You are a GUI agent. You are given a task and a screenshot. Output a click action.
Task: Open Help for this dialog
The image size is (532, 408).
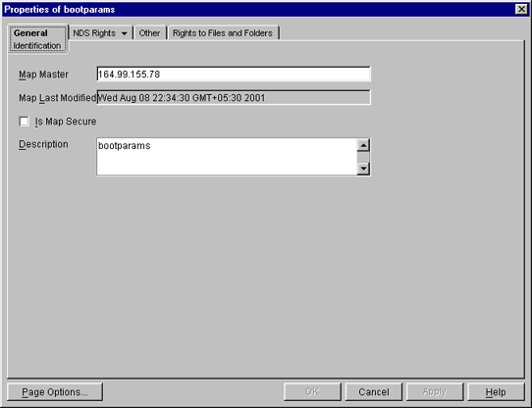tap(496, 392)
